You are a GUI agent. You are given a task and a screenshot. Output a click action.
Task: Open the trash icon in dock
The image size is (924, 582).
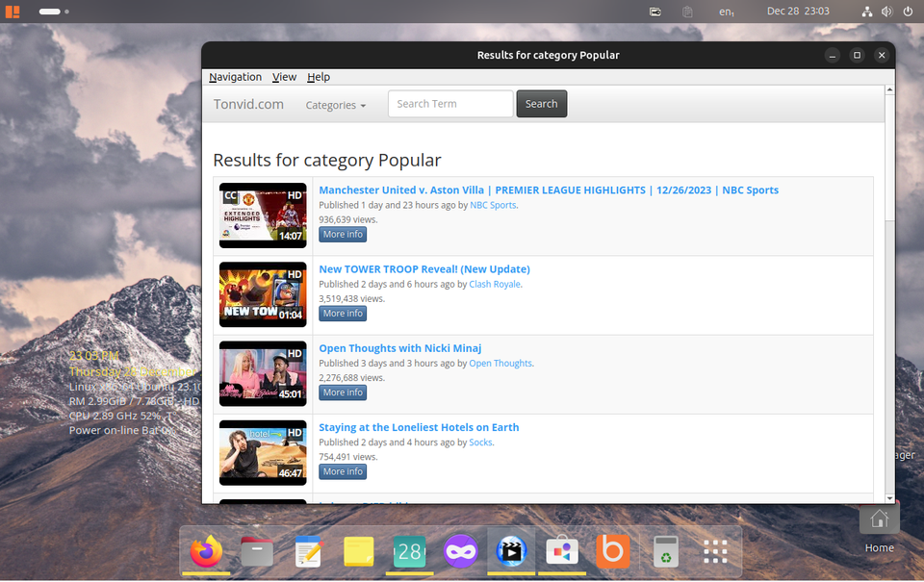pyautogui.click(x=665, y=551)
